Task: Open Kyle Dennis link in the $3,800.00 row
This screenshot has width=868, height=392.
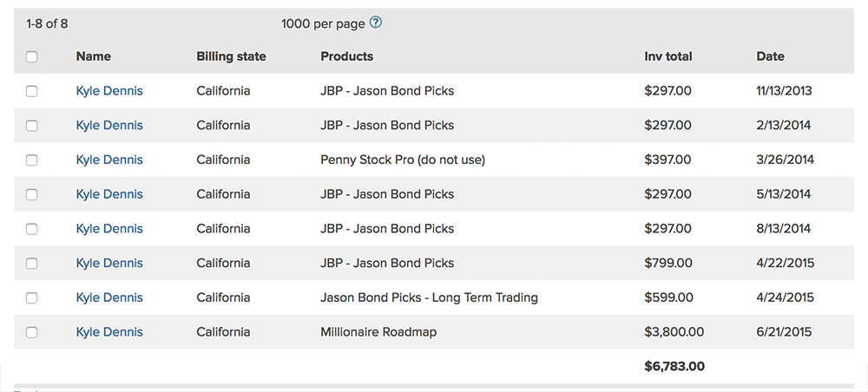Action: 109,332
